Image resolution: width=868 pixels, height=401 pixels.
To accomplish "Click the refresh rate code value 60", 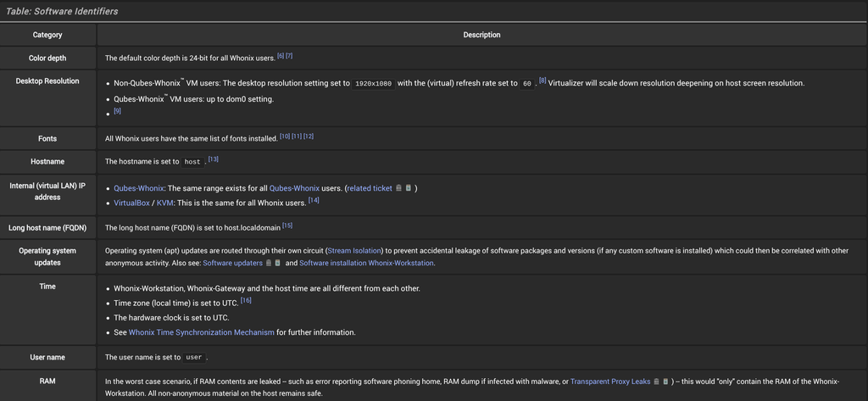I will (527, 84).
